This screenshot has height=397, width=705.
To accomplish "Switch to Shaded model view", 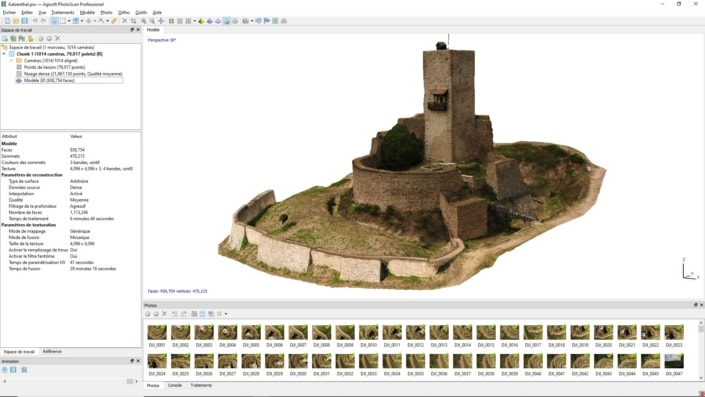I will [201, 21].
